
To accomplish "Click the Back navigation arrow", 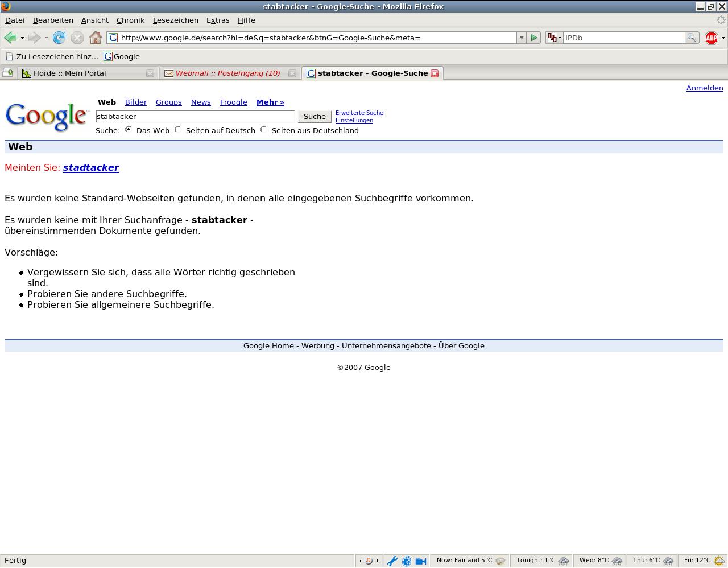I will (x=10, y=38).
